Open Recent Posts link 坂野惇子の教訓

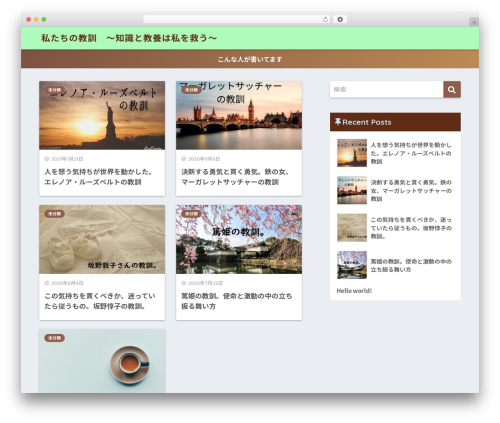(411, 228)
